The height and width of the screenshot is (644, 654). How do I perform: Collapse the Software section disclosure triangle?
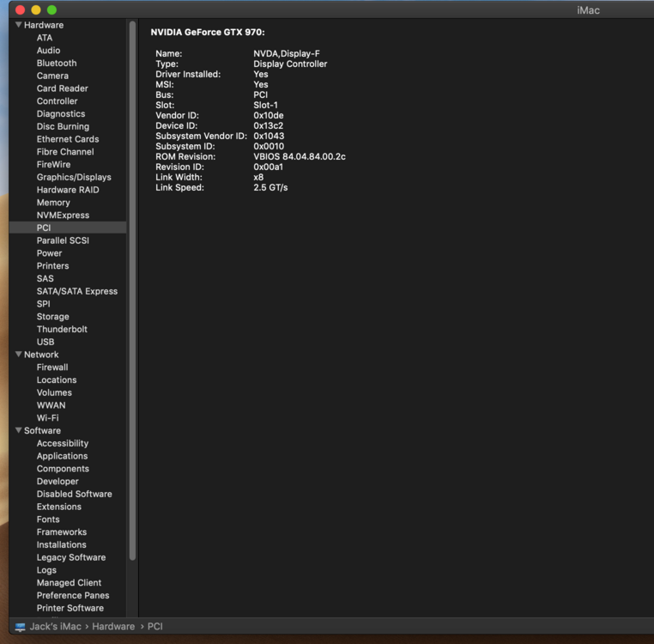tap(18, 431)
